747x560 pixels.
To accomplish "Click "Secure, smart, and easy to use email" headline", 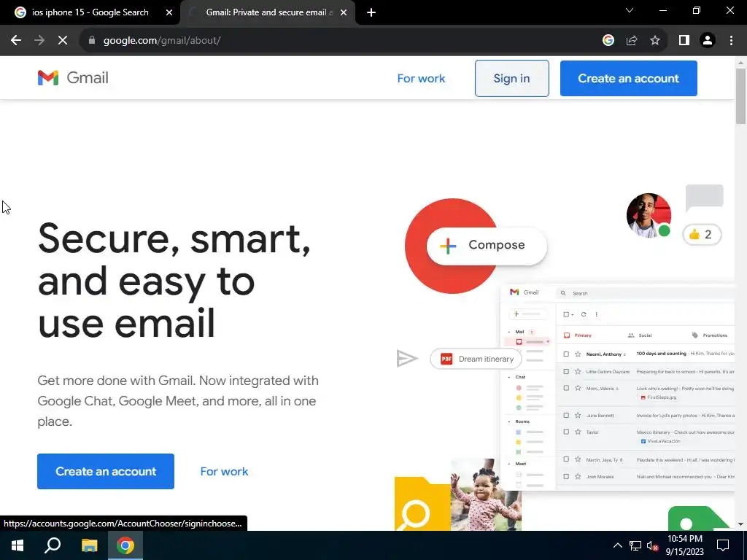I will click(174, 281).
